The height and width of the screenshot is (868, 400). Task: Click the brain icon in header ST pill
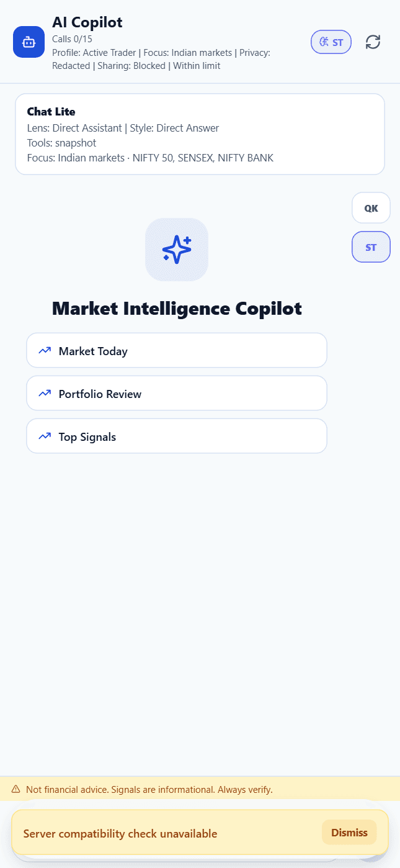[324, 42]
